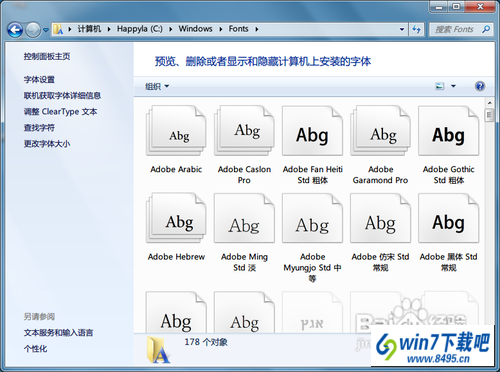The height and width of the screenshot is (372, 500).
Task: Click the Adobe Arabic name label
Action: coord(176,169)
